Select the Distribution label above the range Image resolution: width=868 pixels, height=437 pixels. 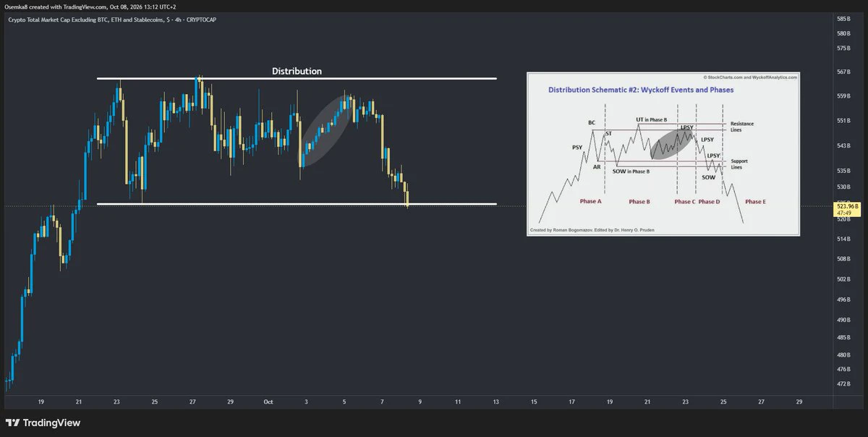[297, 71]
